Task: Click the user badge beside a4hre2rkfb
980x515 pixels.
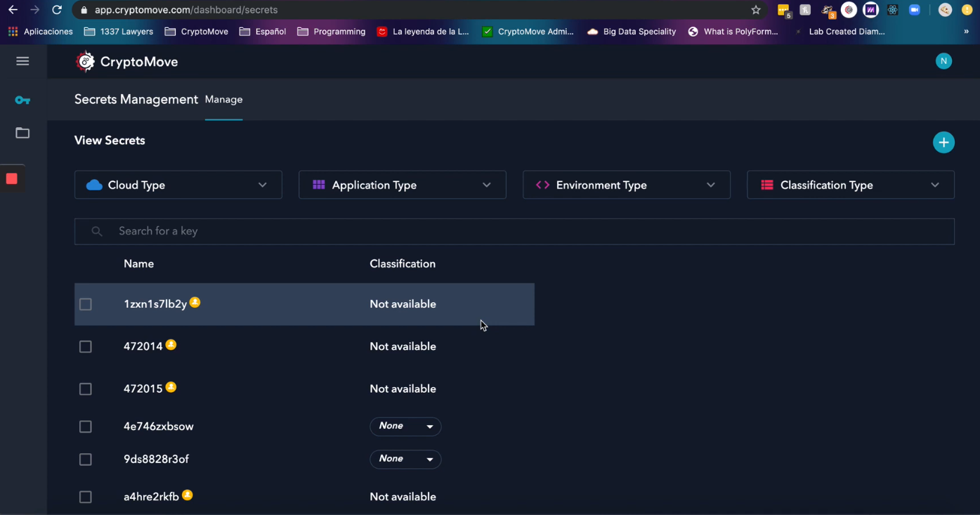Action: pos(188,495)
